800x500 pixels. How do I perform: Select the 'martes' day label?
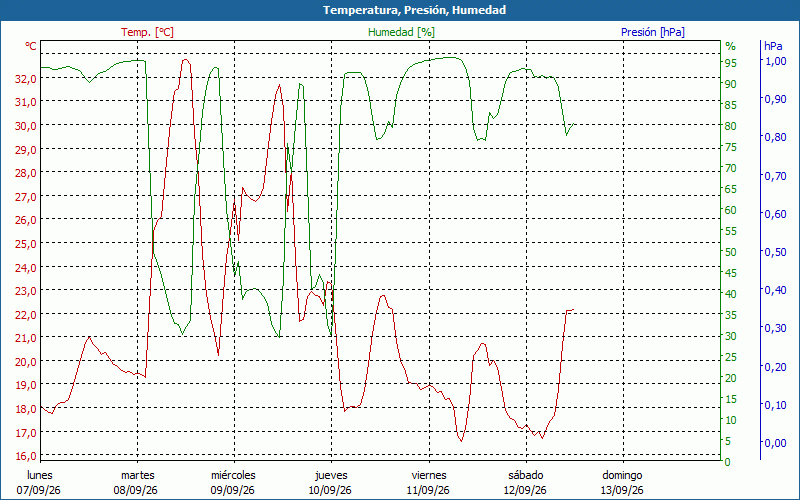point(137,475)
